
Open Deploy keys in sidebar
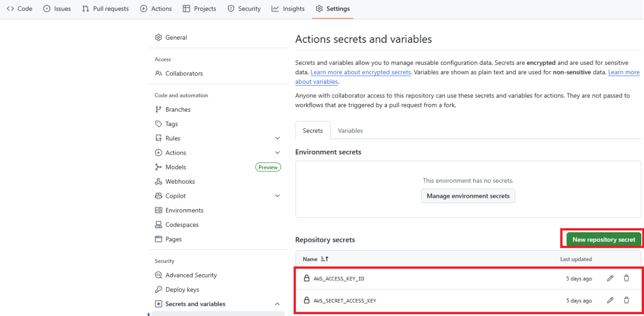click(x=182, y=290)
